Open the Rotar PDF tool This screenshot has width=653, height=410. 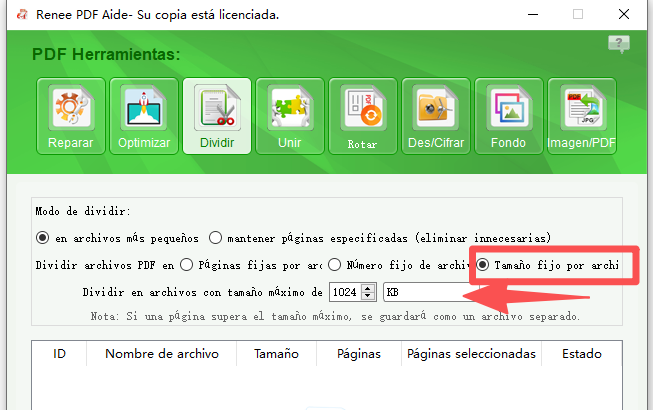[x=363, y=116]
